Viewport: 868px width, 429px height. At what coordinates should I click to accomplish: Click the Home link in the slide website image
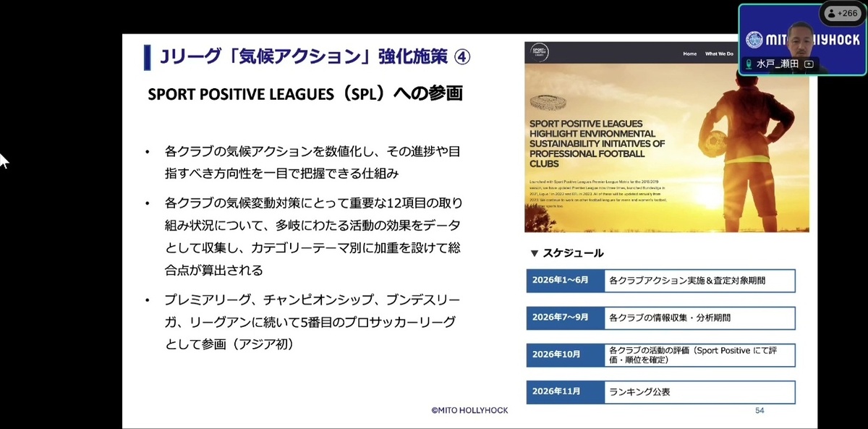[x=689, y=54]
